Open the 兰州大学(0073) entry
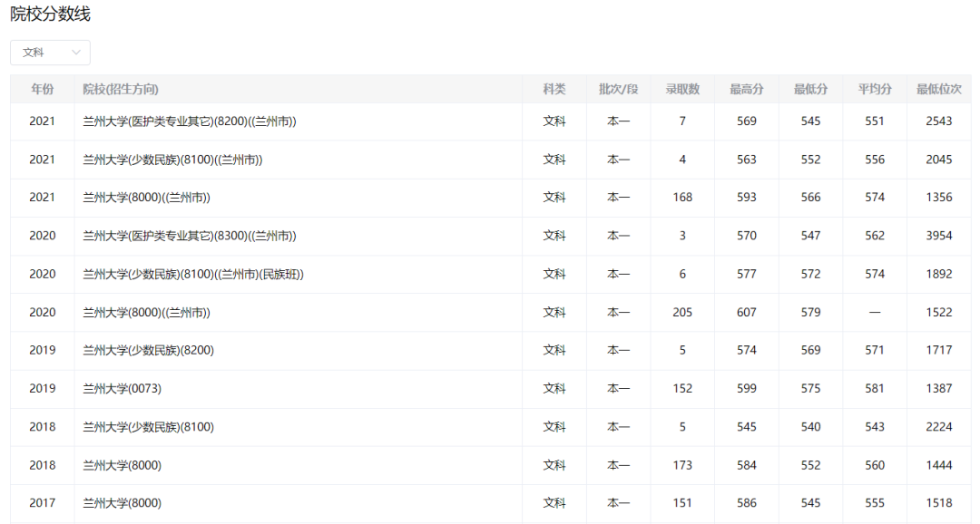The width and height of the screenshot is (980, 524). pos(122,388)
